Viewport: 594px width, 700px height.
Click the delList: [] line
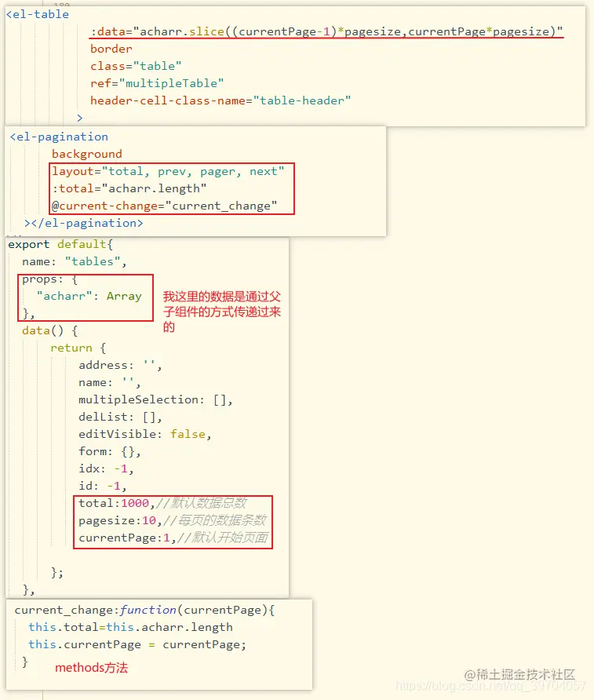pyautogui.click(x=120, y=417)
